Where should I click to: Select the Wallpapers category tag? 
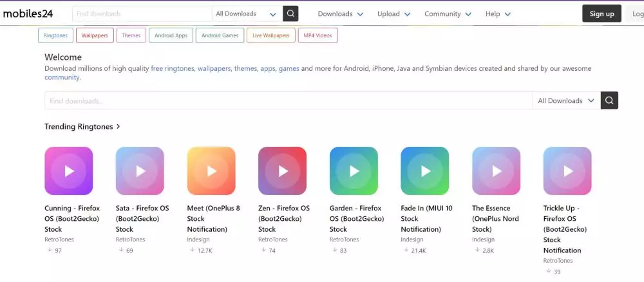click(x=94, y=35)
